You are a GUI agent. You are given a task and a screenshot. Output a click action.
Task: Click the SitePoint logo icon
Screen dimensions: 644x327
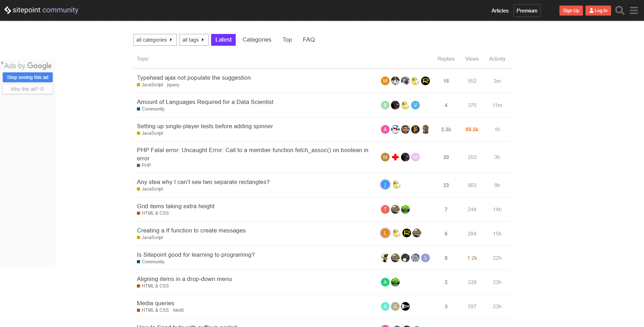tap(8, 10)
